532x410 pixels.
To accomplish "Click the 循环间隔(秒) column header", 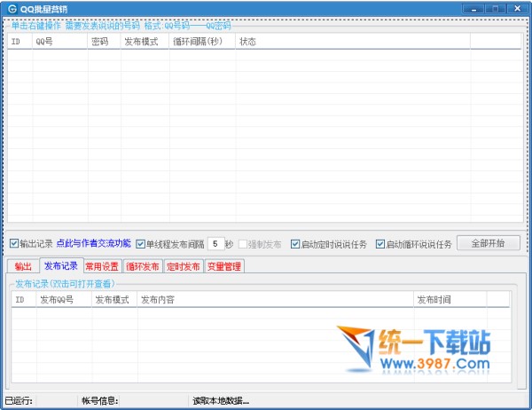I will pos(202,42).
